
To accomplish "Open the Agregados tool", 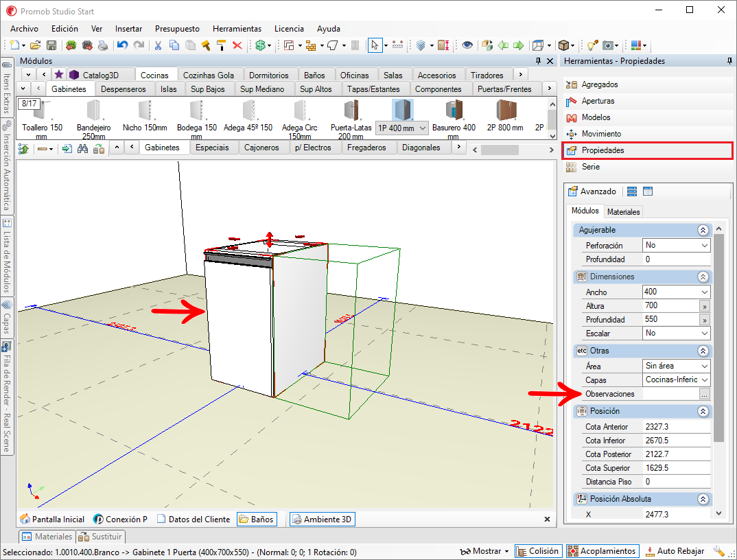I will point(600,84).
